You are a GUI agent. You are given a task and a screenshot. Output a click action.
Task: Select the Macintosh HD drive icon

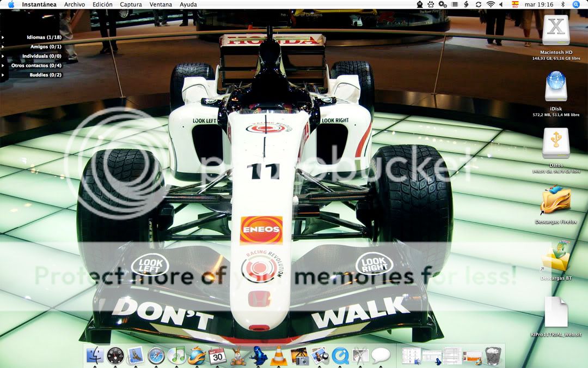coord(556,31)
